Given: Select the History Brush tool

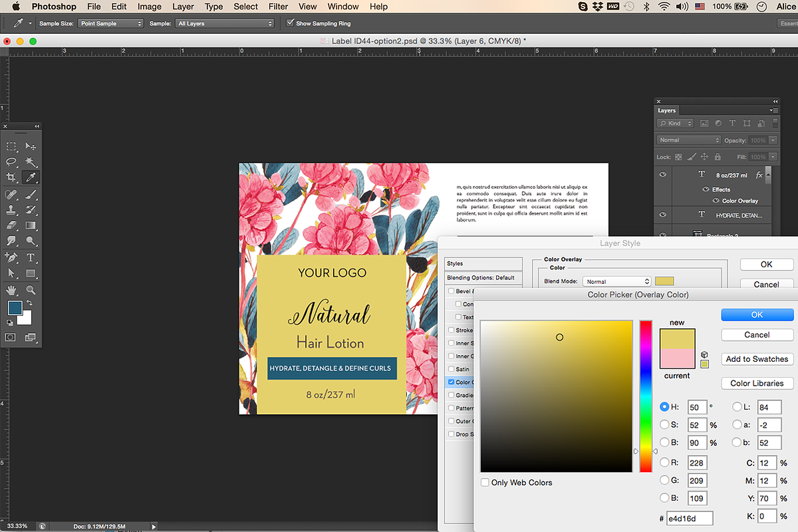Looking at the screenshot, I should pyautogui.click(x=31, y=209).
